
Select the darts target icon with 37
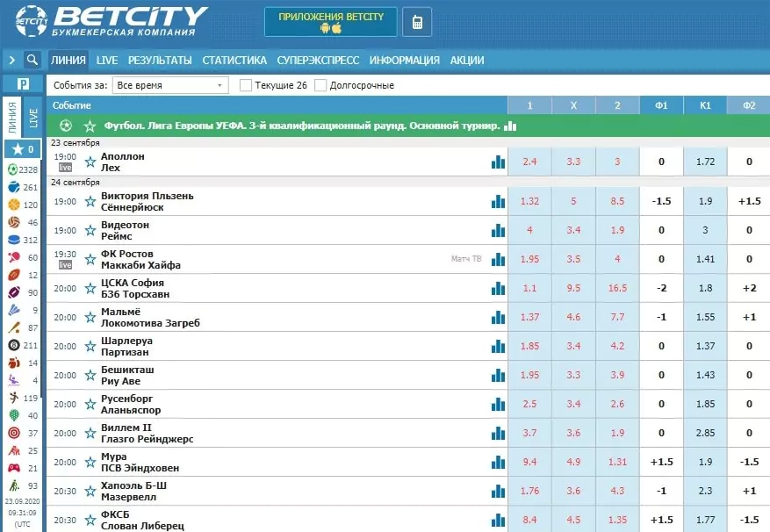pos(14,433)
